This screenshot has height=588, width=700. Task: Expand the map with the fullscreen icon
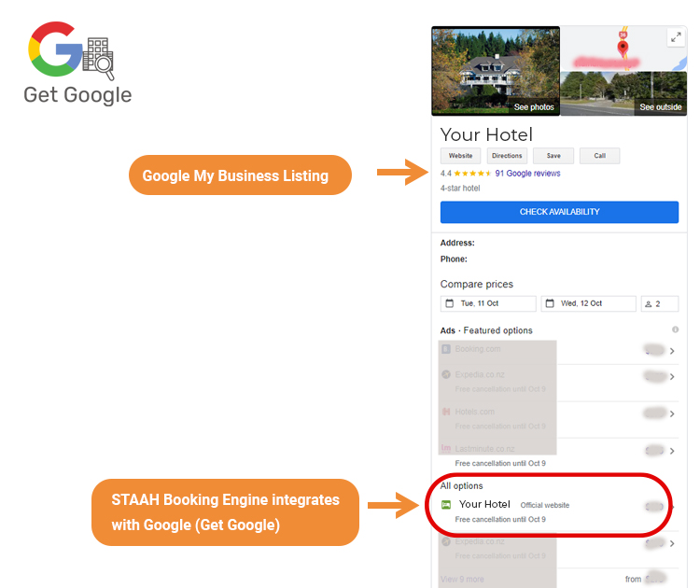pos(676,37)
